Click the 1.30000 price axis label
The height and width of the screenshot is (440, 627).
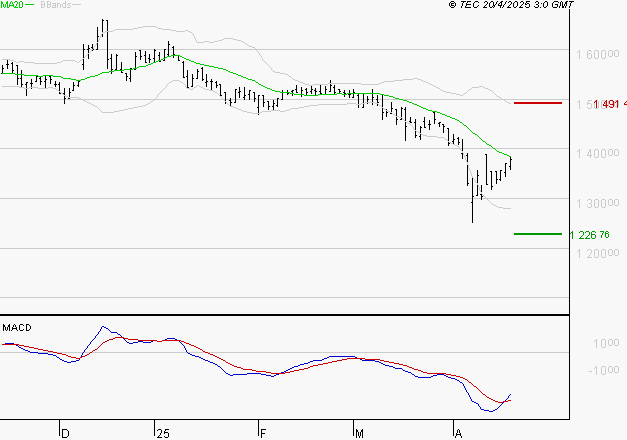pos(597,203)
